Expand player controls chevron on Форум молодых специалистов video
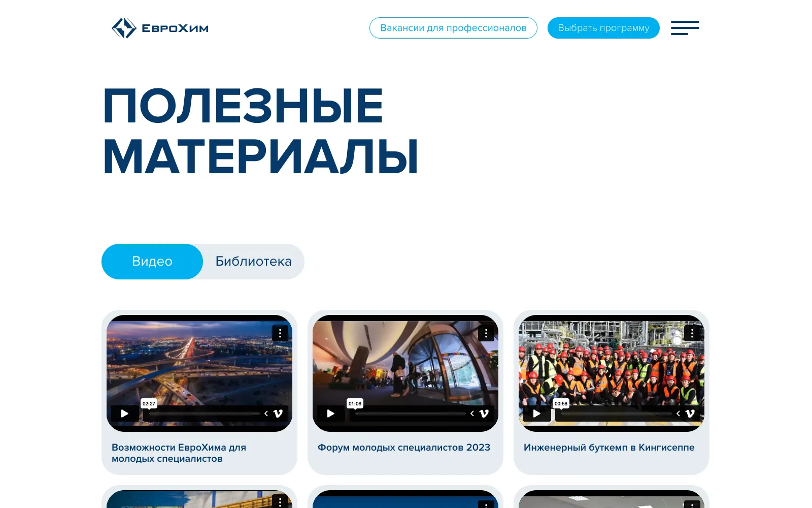Image resolution: width=812 pixels, height=508 pixels. tap(472, 414)
